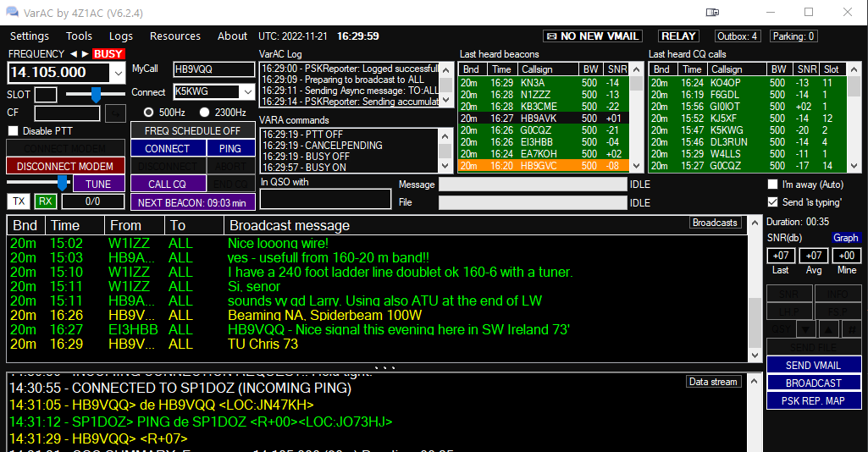Check the I'm away (Auto) box
Viewport: 868px width, 452px height.
pos(773,185)
